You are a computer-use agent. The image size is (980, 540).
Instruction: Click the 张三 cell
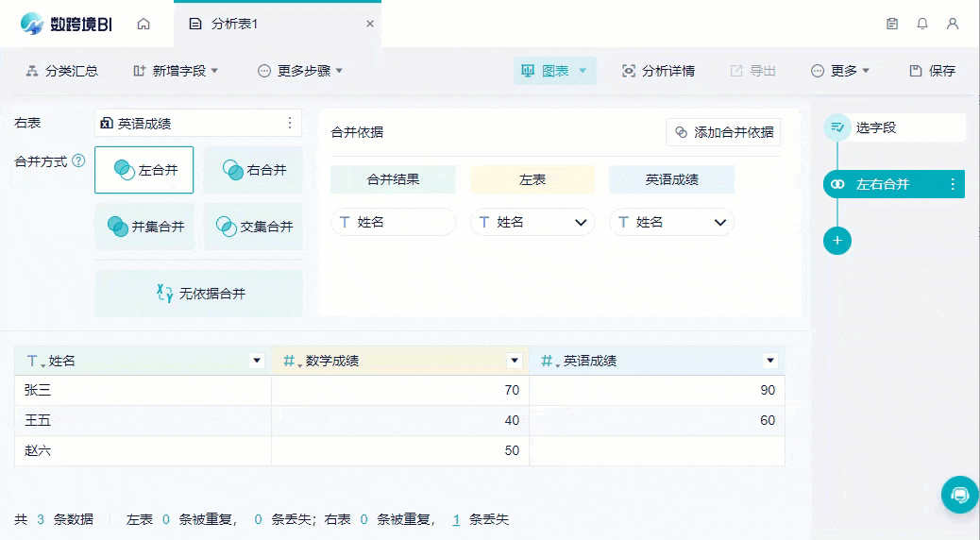pos(144,390)
